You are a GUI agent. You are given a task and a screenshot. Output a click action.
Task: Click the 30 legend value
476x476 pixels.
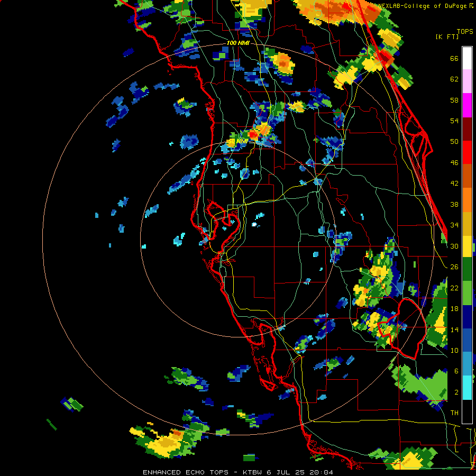[454, 246]
